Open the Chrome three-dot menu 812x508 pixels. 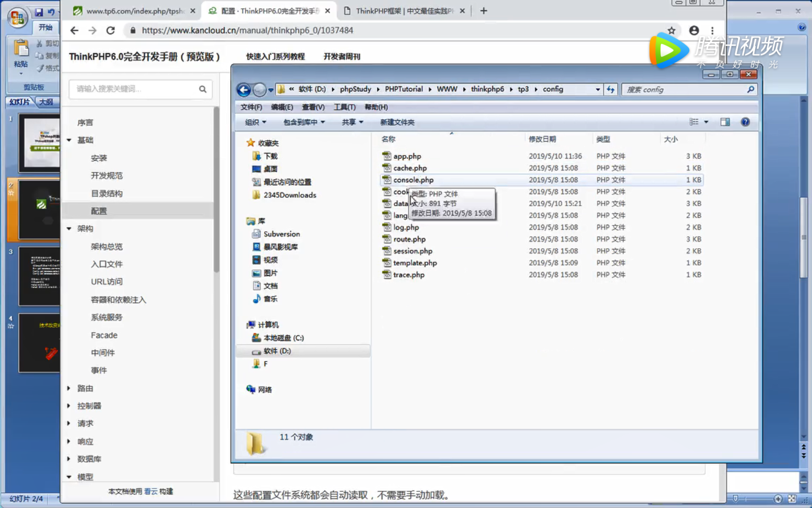(712, 30)
